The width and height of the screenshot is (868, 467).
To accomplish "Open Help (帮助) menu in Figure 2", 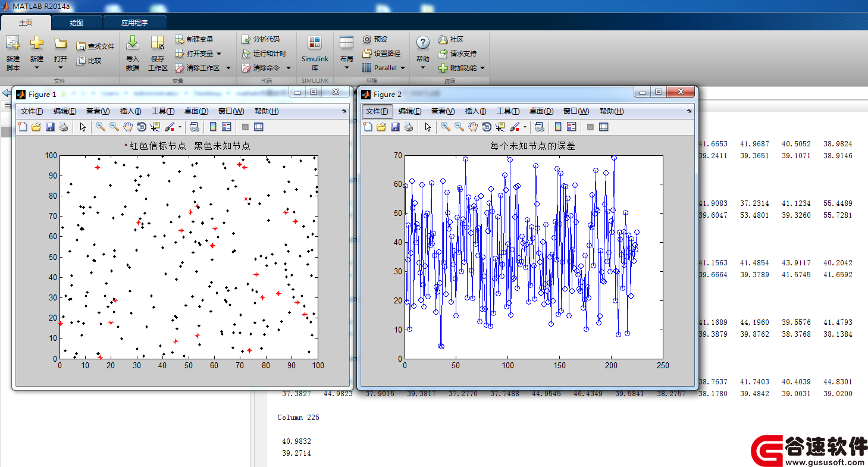I will tap(612, 111).
